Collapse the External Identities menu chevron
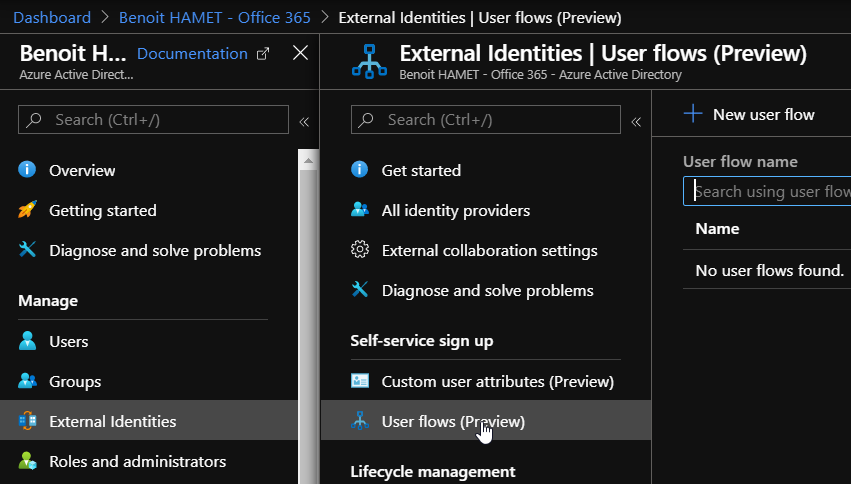The width and height of the screenshot is (851, 484). 636,121
